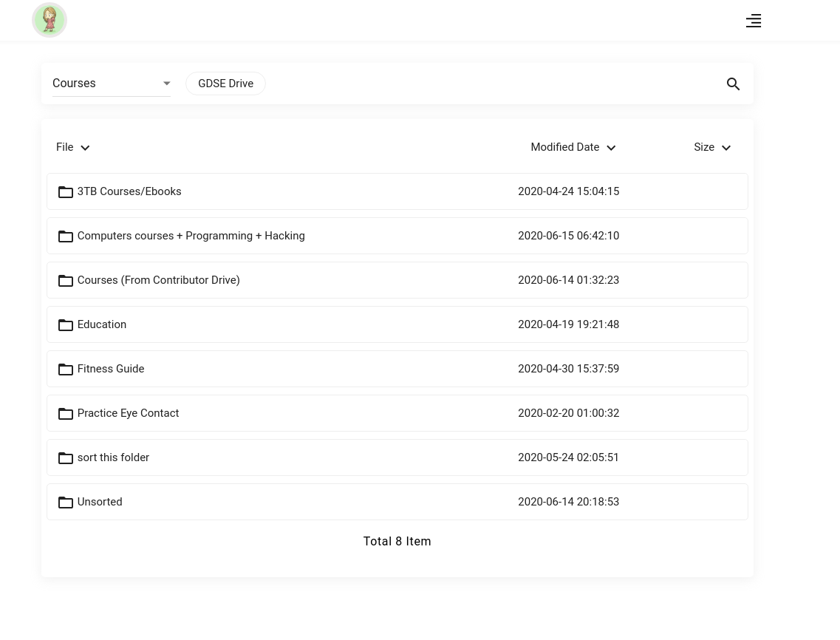Viewport: 840px width, 640px height.
Task: Click folder icon beside Computers courses row
Action: [65, 236]
